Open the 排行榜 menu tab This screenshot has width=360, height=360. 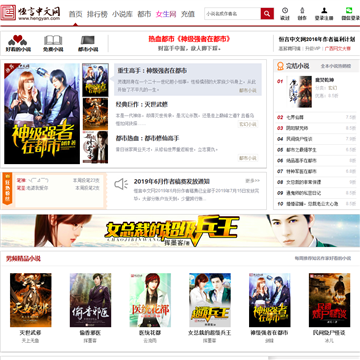[x=97, y=14]
